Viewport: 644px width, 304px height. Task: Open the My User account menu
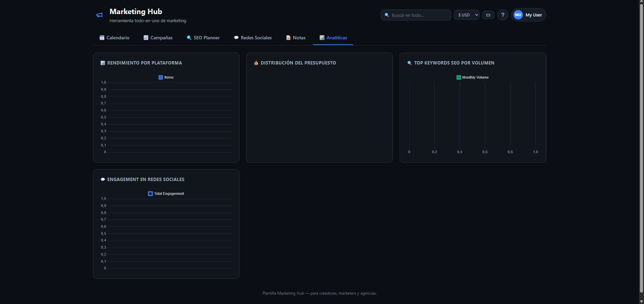tap(529, 15)
